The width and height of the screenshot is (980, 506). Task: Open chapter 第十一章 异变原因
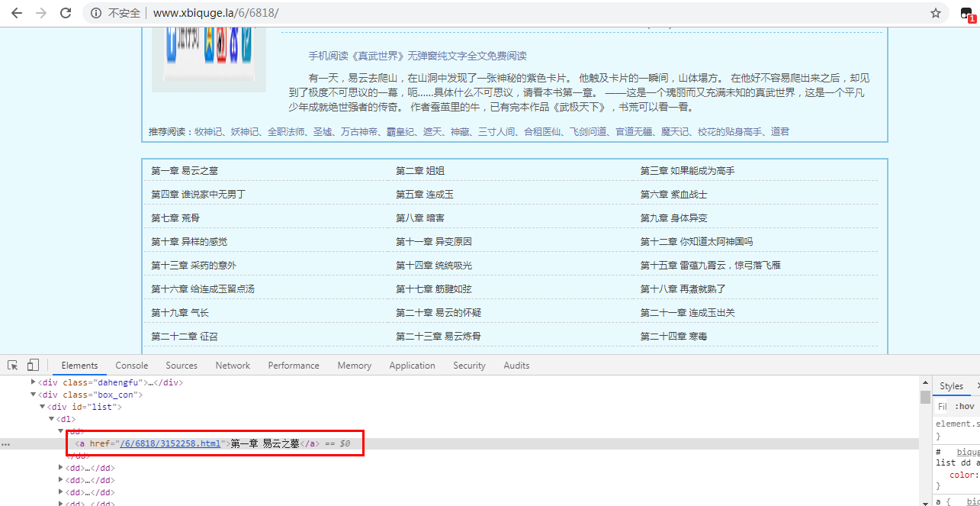[x=434, y=241]
